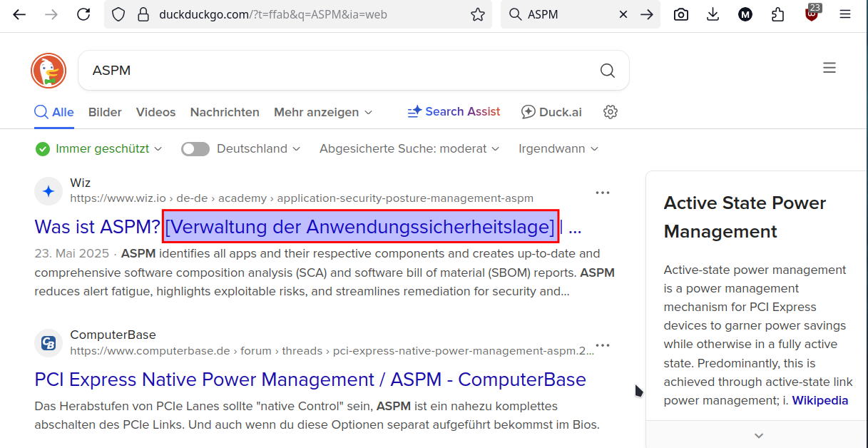The width and height of the screenshot is (868, 448).
Task: Open the DuckDuckGo hamburger menu
Action: (829, 68)
